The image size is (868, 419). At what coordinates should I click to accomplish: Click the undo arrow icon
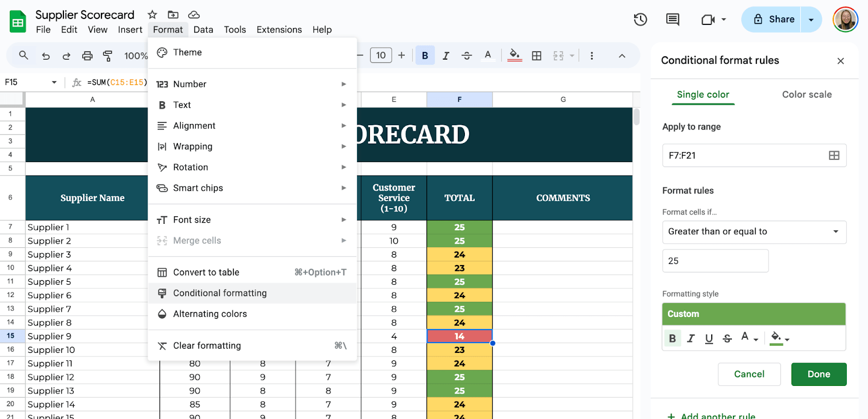(46, 55)
